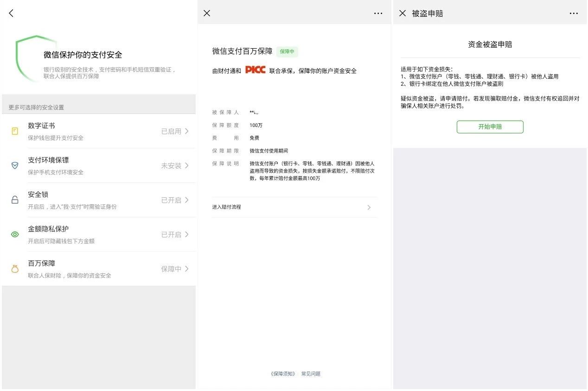Viewport: 588px width, 391px height.
Task: Open 进入赔付流程 via its chevron
Action: point(369,208)
